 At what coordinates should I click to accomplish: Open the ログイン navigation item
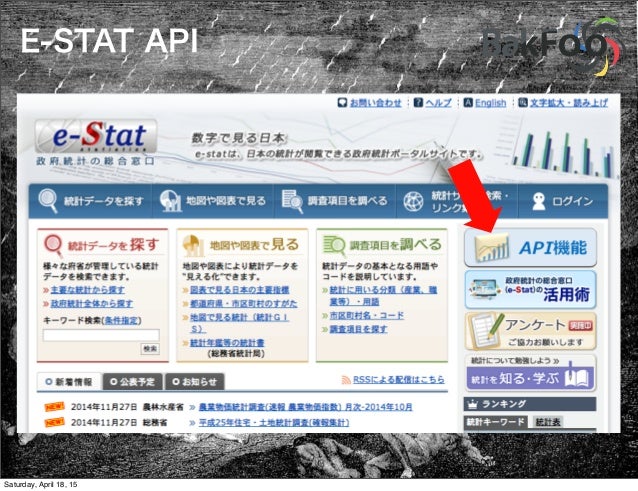pos(563,201)
